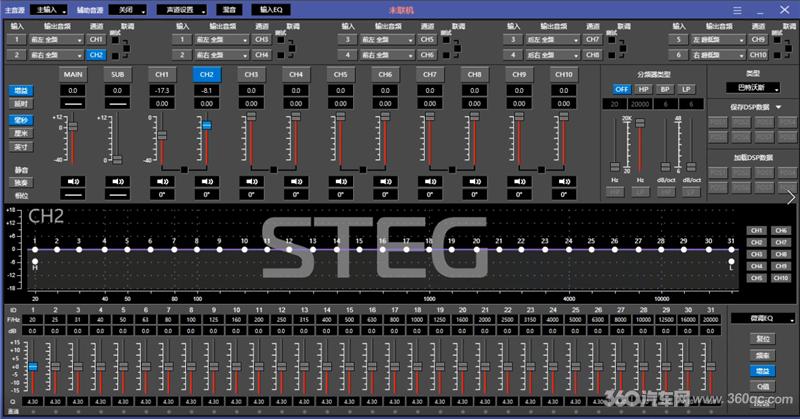The image size is (800, 419).
Task: Open output band dropdown for CH7 row
Action: [x=553, y=40]
